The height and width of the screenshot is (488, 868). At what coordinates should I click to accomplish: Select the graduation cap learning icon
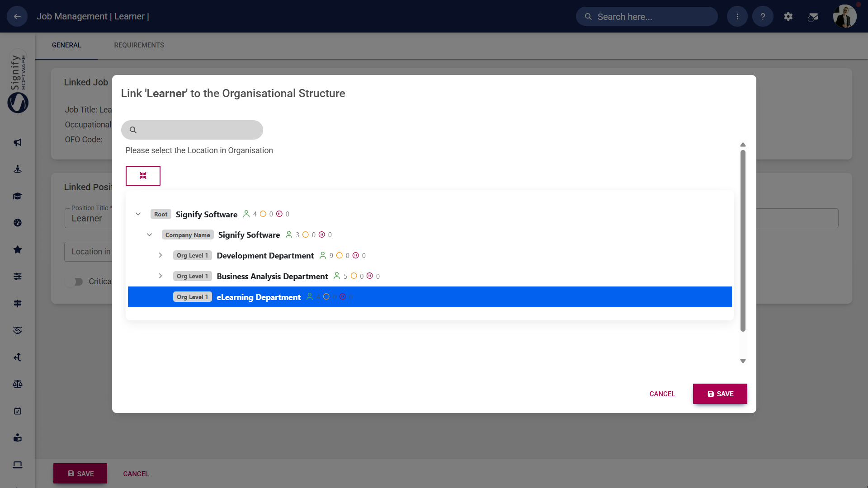[17, 196]
